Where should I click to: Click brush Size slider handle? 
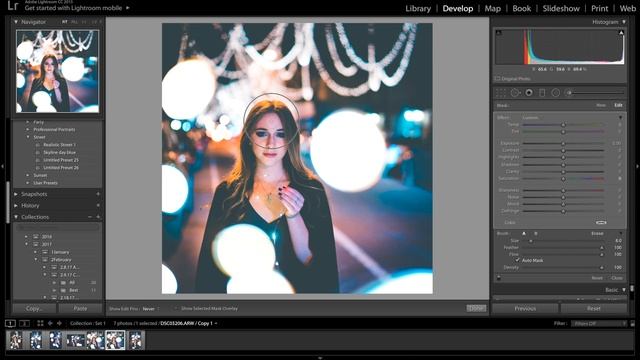[531, 241]
